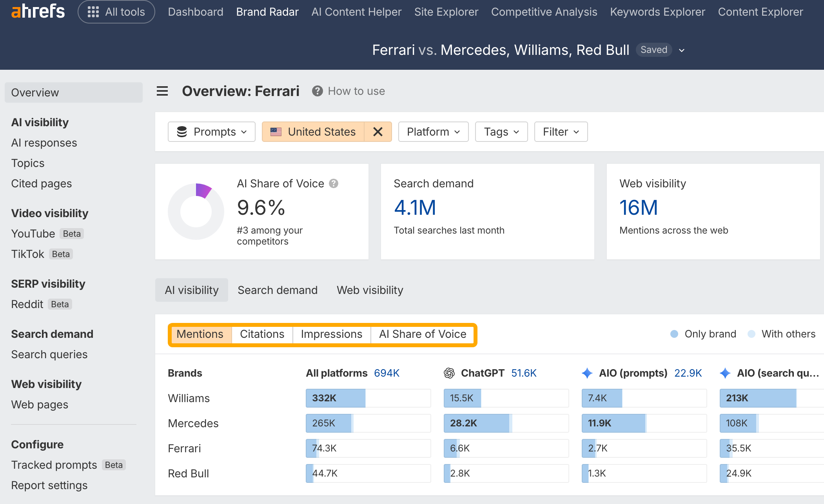The width and height of the screenshot is (824, 504).
Task: Expand the Tags filter dropdown
Action: 501,132
